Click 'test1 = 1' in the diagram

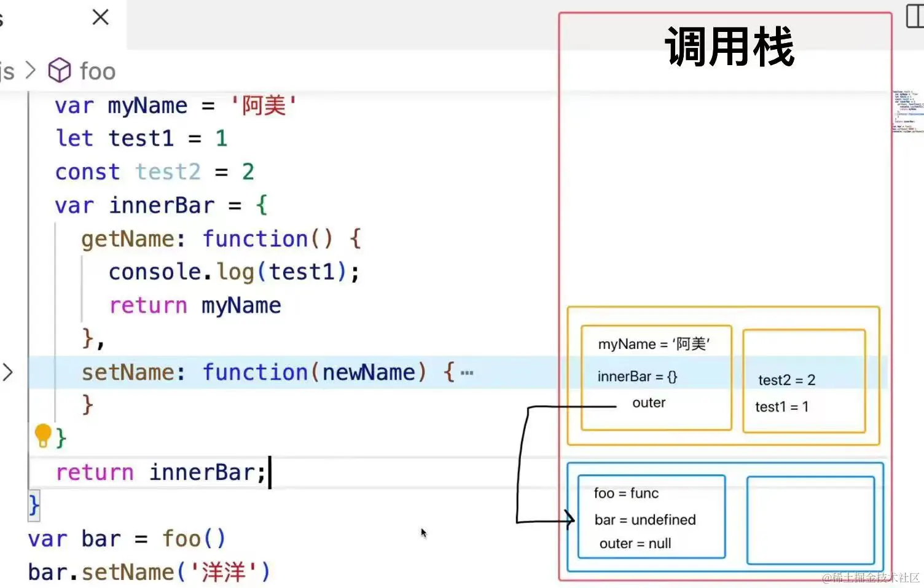[782, 407]
